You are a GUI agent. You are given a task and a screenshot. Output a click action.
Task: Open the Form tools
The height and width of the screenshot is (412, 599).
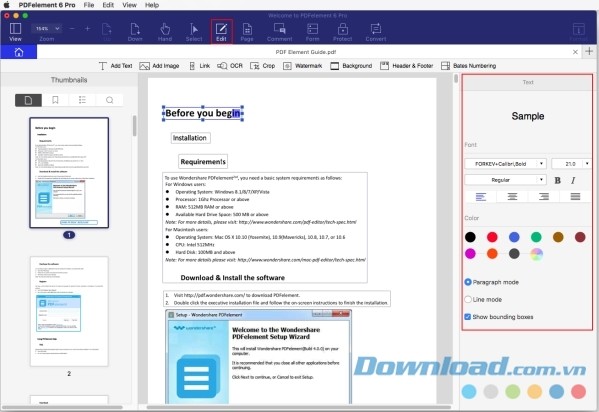pos(312,32)
